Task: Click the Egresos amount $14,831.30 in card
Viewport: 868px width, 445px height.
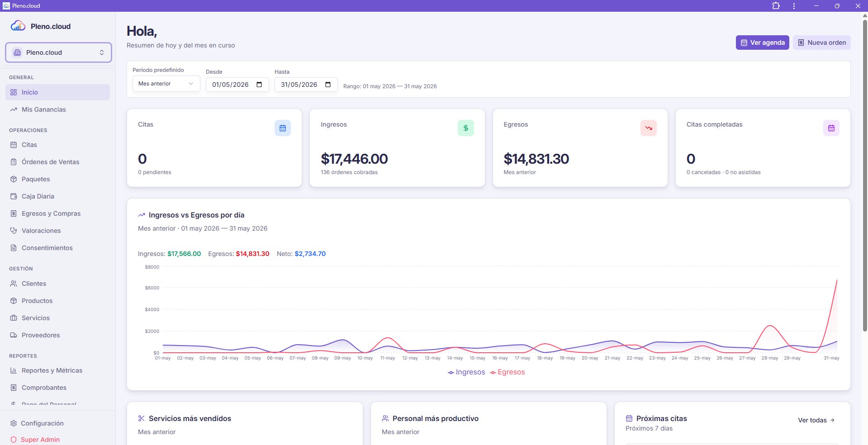Action: click(536, 159)
